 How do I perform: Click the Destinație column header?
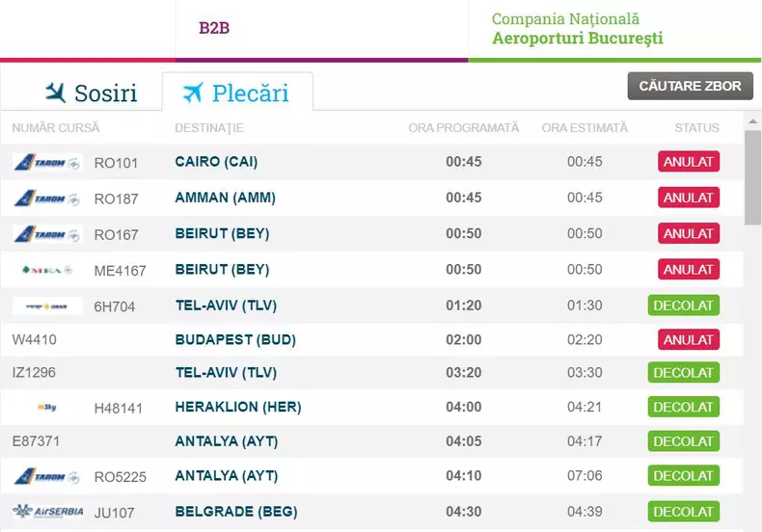point(209,127)
